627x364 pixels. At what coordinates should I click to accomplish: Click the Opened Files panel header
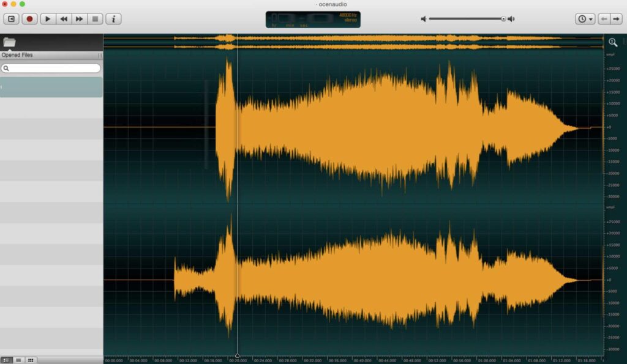coord(51,55)
